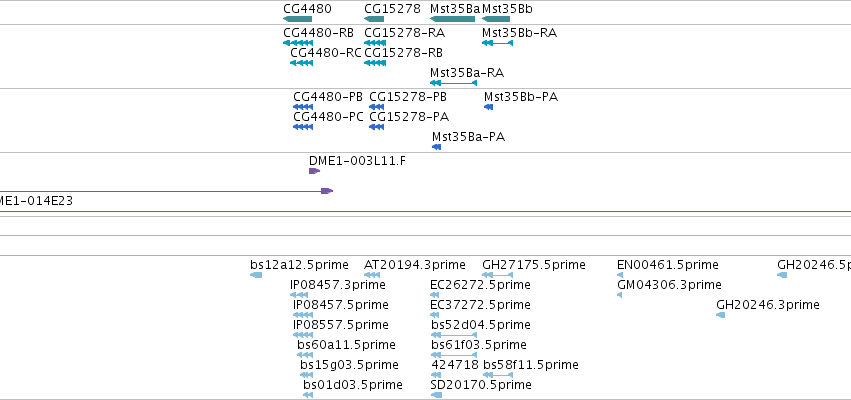The height and width of the screenshot is (400, 851).
Task: Click the Mst35Ba gene arrow glyph
Action: click(452, 19)
